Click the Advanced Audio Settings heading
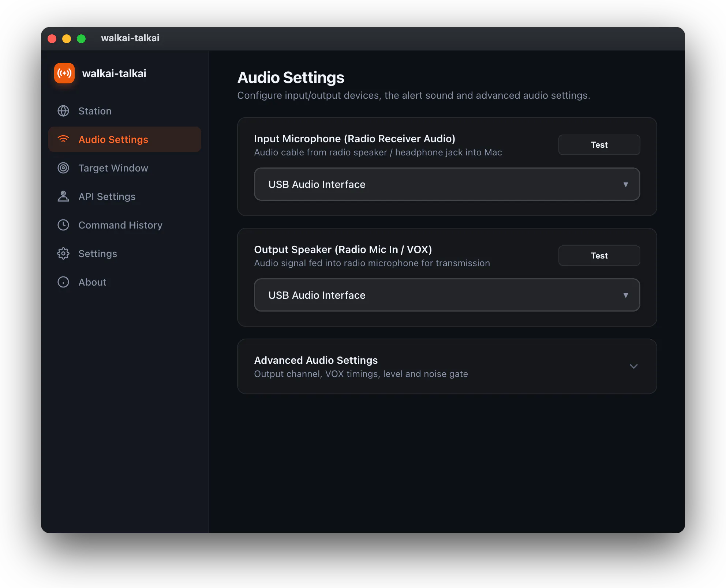 click(x=316, y=360)
